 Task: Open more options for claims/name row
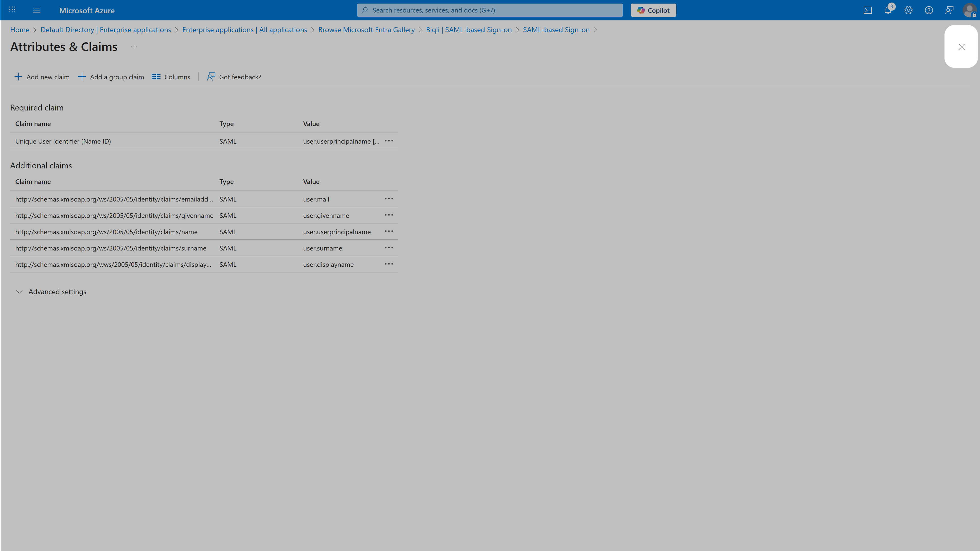pos(388,232)
